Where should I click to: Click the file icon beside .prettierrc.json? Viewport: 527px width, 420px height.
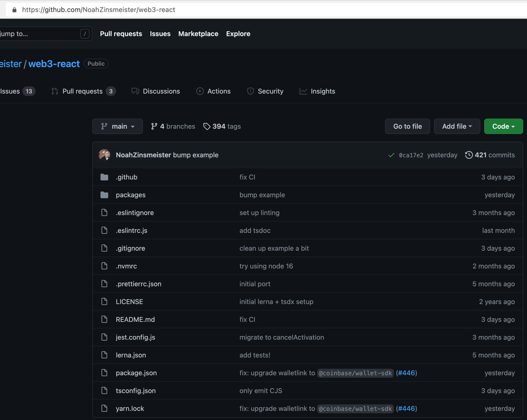[x=104, y=284]
